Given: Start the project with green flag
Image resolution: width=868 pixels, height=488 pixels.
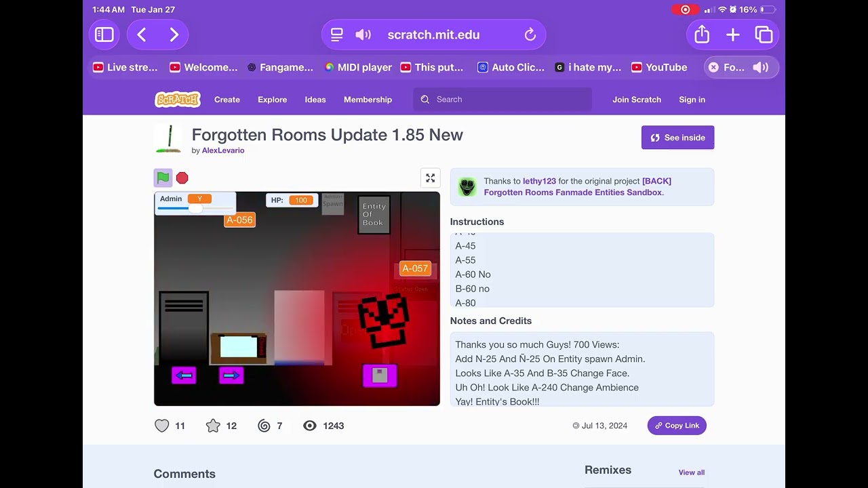Looking at the screenshot, I should pyautogui.click(x=163, y=178).
